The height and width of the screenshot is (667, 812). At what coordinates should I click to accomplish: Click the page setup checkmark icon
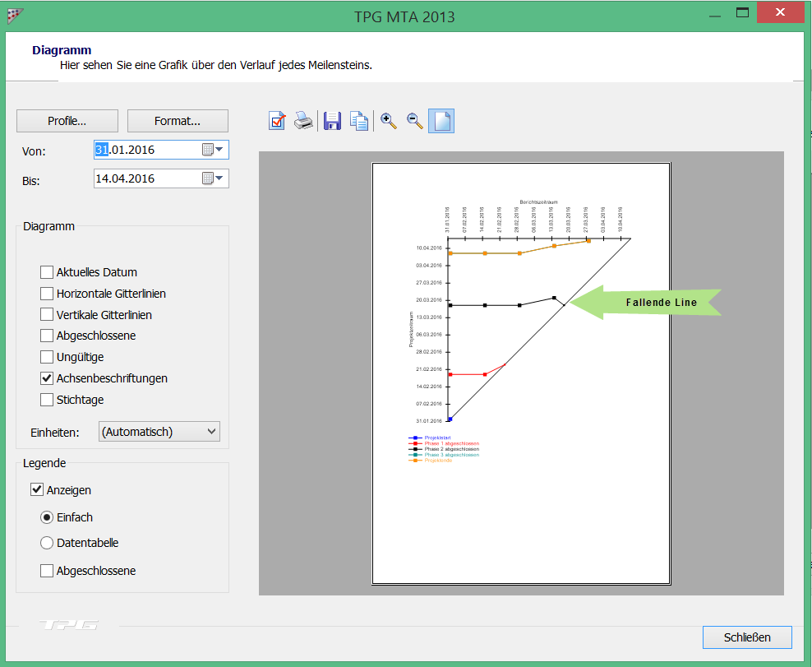coord(277,122)
